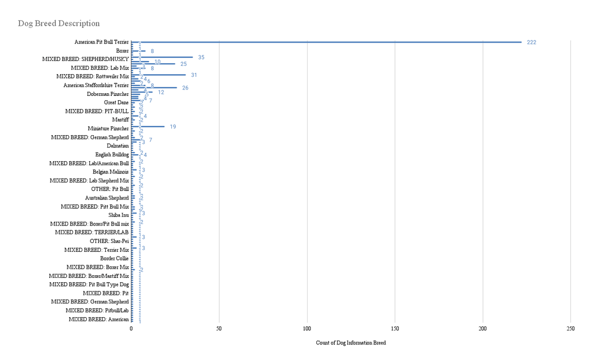This screenshot has height=364, width=589.
Task: Click the data label showing 31
Action: point(194,75)
